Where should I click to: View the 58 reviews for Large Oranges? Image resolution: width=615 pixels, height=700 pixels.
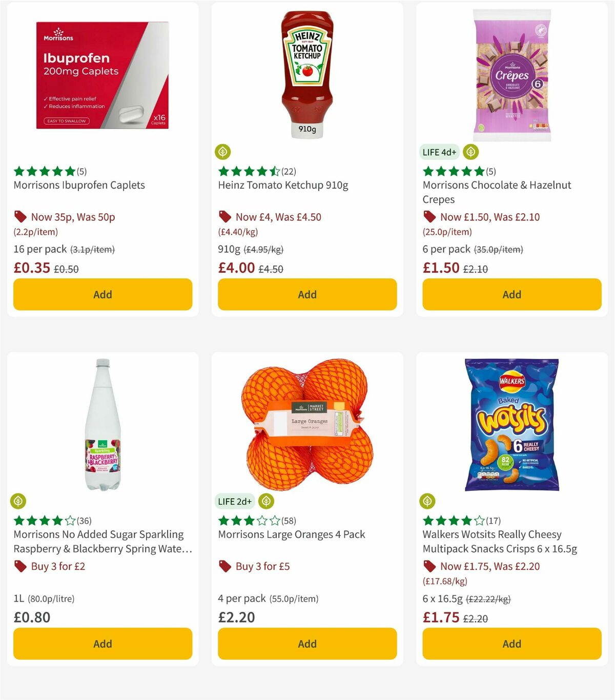click(289, 521)
